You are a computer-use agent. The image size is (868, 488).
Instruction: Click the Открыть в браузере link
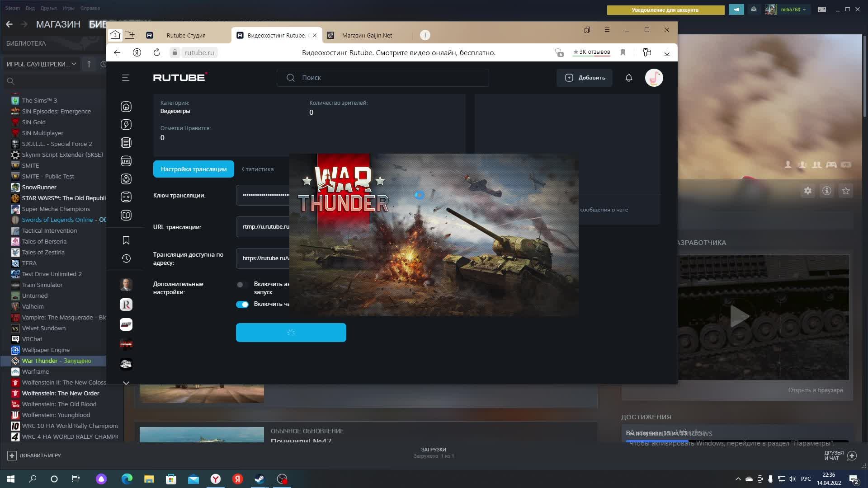815,390
